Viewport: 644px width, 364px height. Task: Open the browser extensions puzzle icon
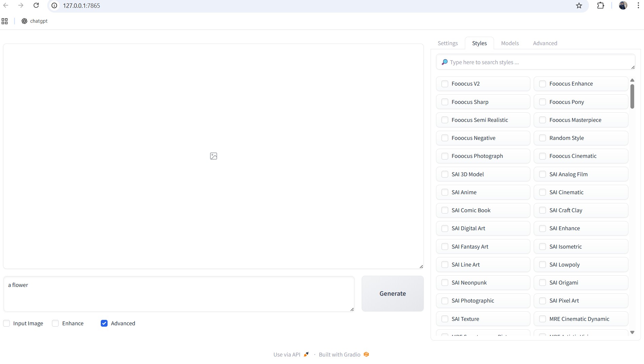click(601, 5)
